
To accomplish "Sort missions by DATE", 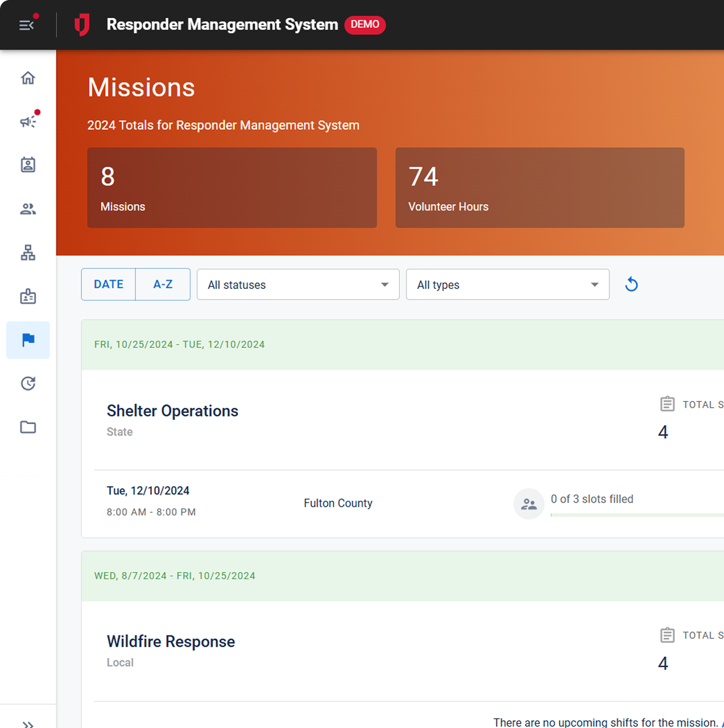I will click(109, 285).
